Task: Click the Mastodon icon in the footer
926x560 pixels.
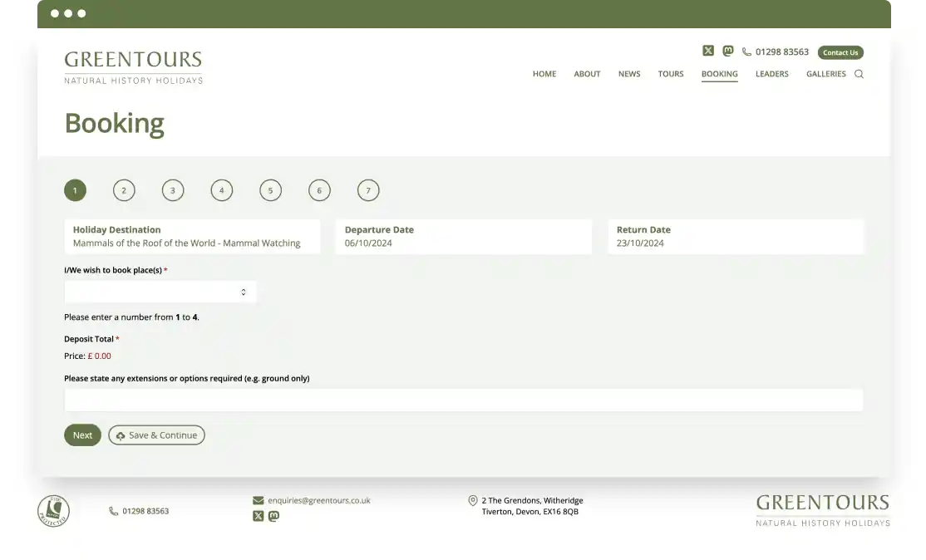Action: 273,516
